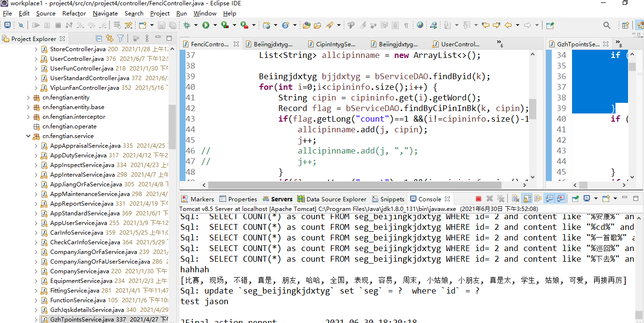Collapse all in Project Explorer
Screen dimensions: 644x323
click(x=99, y=39)
